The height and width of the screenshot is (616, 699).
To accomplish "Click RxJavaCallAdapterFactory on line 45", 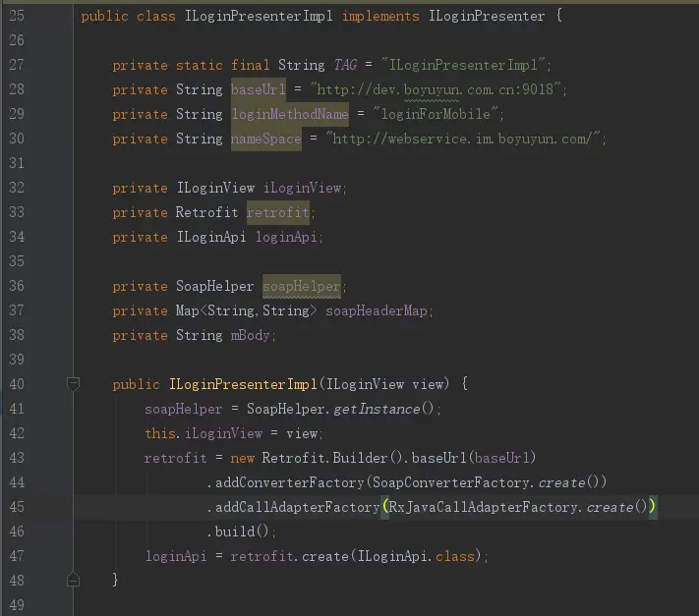I will click(484, 507).
